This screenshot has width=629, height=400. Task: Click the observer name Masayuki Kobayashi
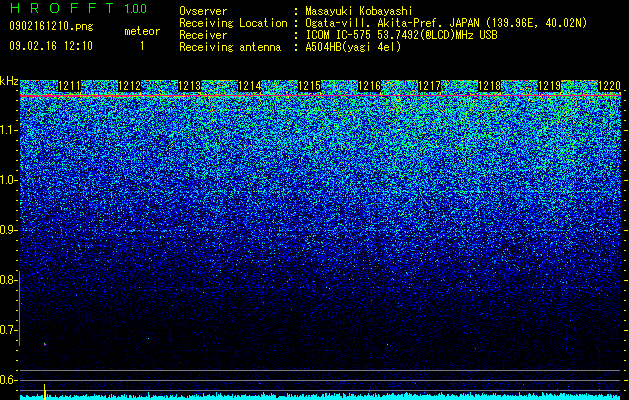pyautogui.click(x=359, y=11)
